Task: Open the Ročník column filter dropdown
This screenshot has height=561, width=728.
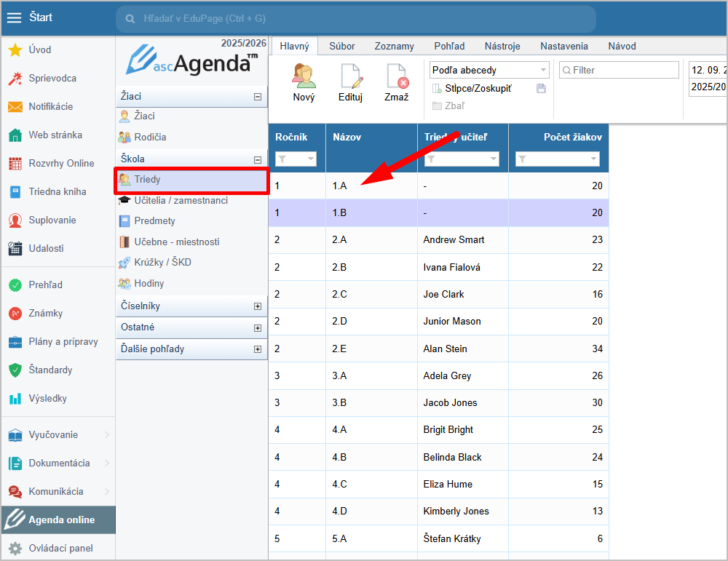Action: click(296, 159)
